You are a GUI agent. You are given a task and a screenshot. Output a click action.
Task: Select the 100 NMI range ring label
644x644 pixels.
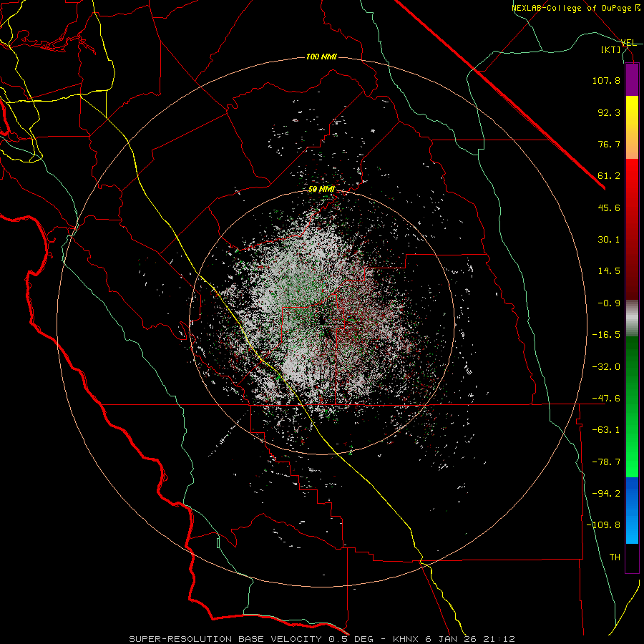coord(321,57)
